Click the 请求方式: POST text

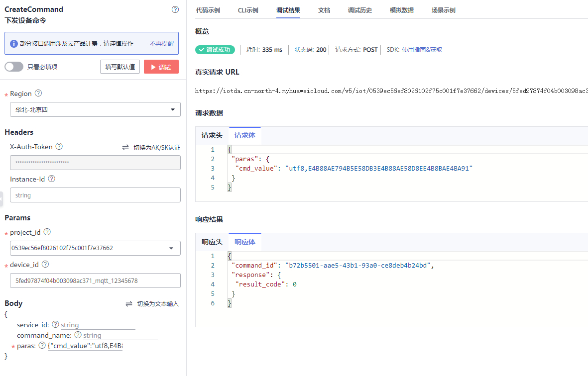tap(356, 49)
